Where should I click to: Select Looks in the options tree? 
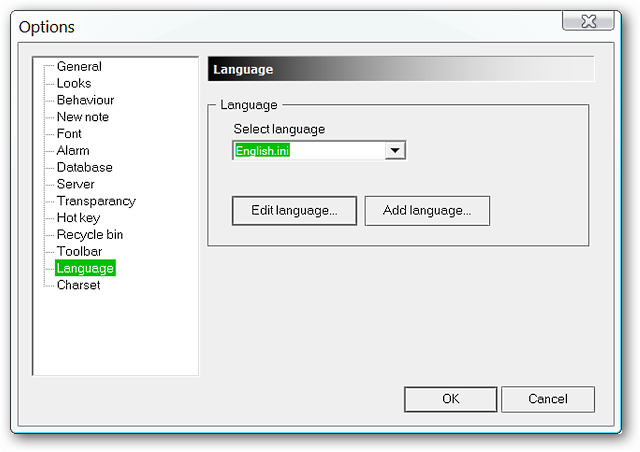[74, 83]
